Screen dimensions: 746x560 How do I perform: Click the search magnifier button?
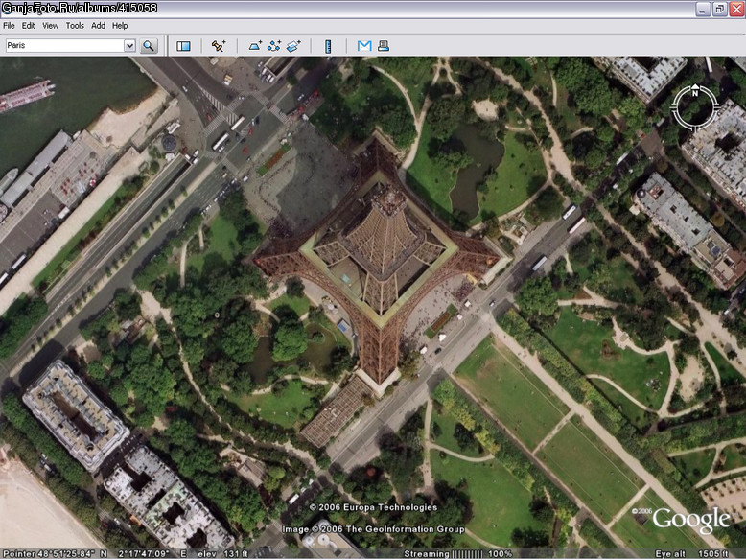click(x=149, y=46)
